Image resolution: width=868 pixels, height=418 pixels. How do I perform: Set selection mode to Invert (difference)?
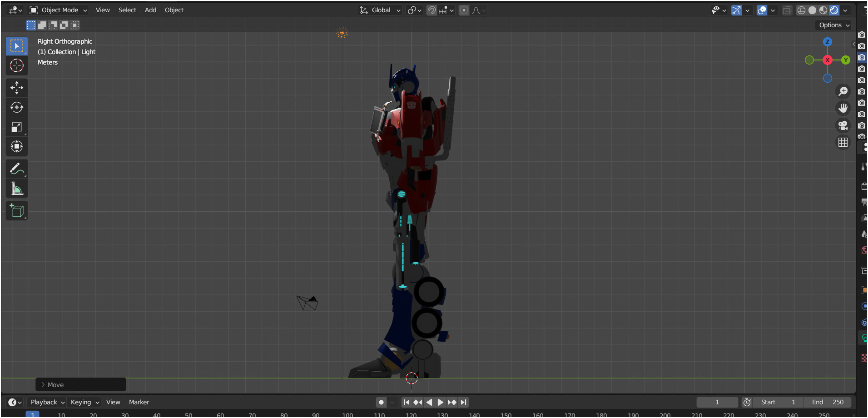(64, 25)
